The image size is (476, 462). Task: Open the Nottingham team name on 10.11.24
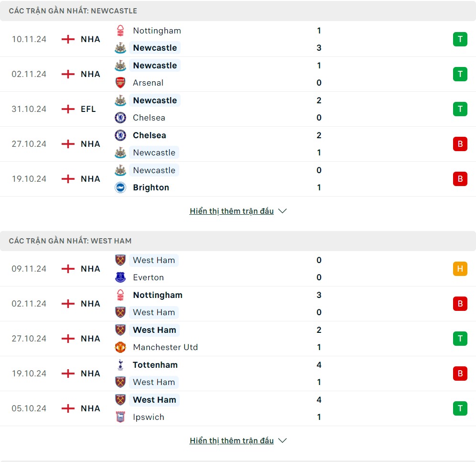point(157,31)
